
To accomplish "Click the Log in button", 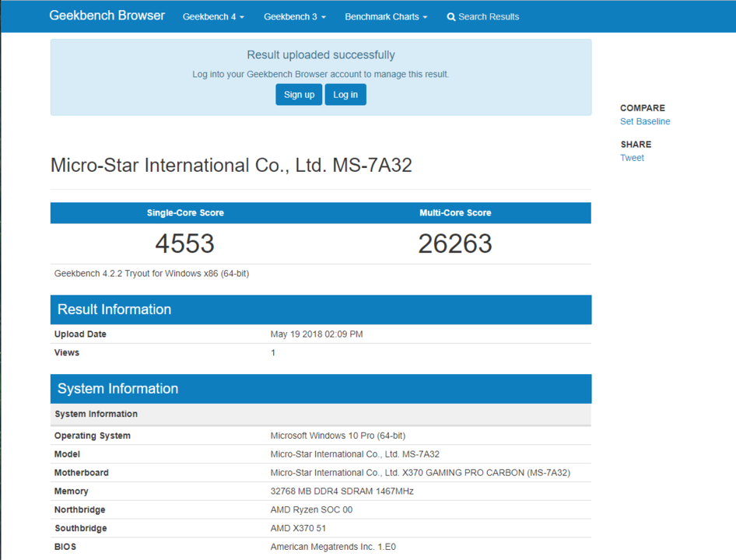I will tap(345, 94).
